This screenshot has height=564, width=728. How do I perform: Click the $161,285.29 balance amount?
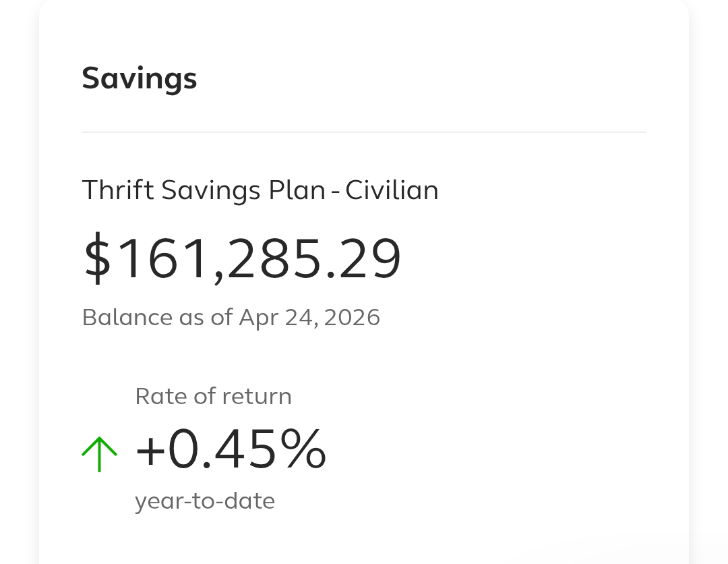(242, 258)
